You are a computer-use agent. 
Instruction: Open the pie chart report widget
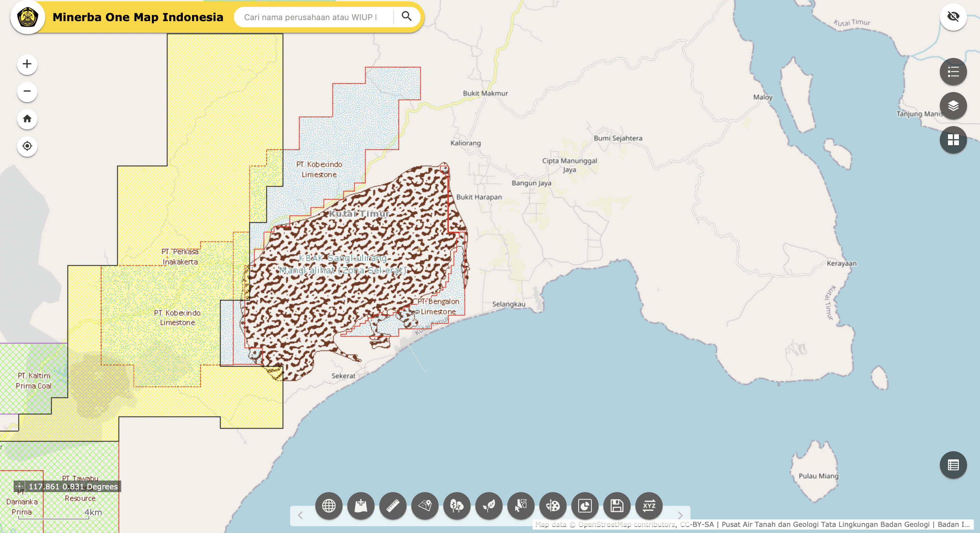click(x=585, y=506)
